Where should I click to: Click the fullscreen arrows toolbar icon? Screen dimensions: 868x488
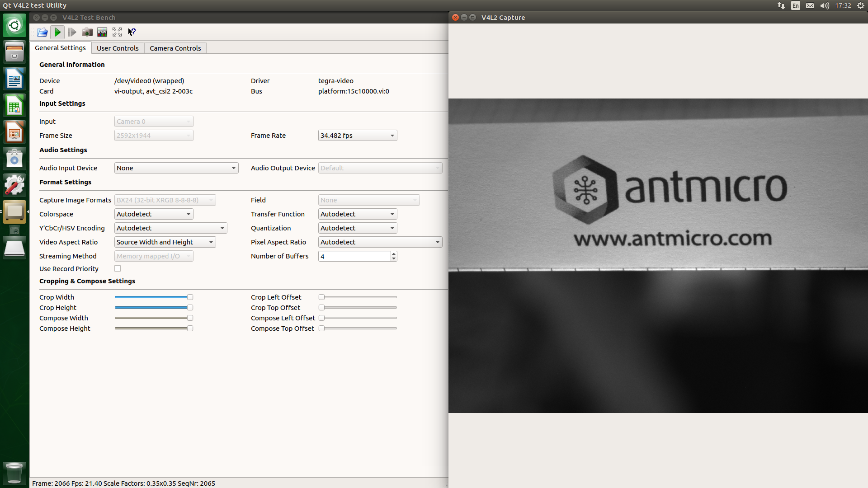click(117, 32)
